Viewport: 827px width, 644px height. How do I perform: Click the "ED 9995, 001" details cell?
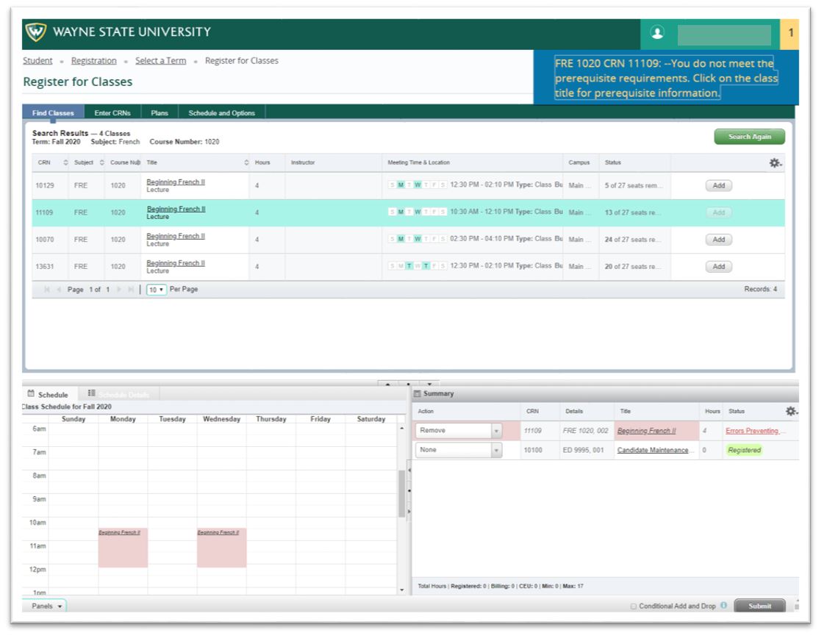584,450
